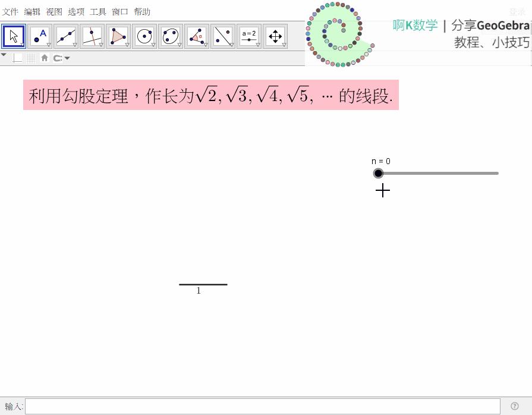Open the 工具 menu
This screenshot has height=415, width=532.
coord(98,11)
